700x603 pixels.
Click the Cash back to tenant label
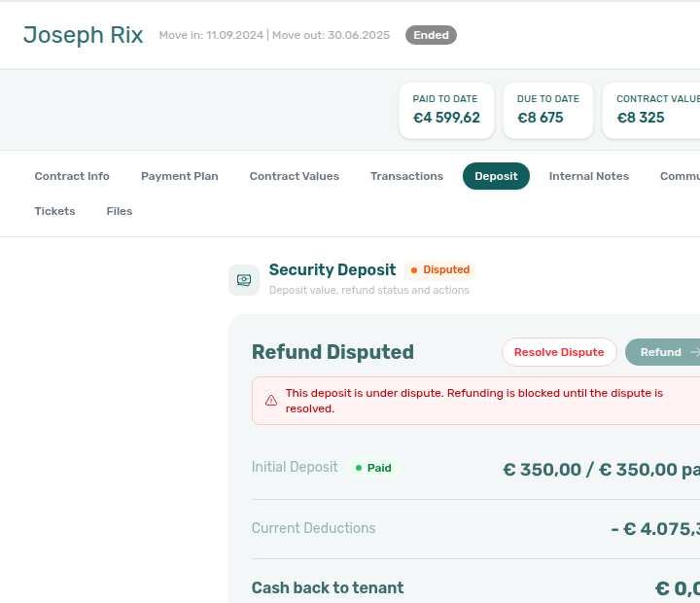tap(328, 587)
